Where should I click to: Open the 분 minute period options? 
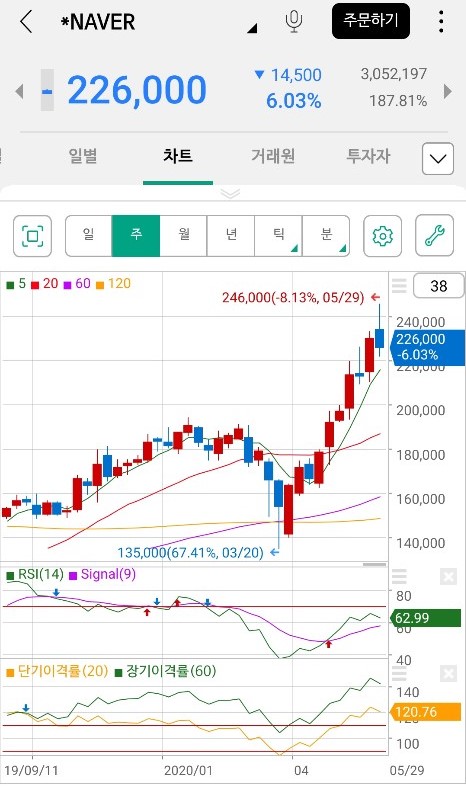(326, 236)
